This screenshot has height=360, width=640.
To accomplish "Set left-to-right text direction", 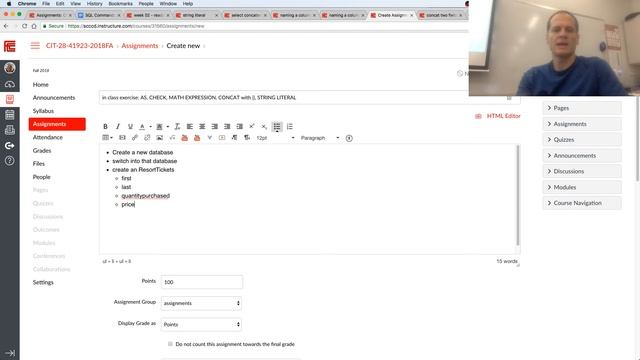I will pos(234,138).
